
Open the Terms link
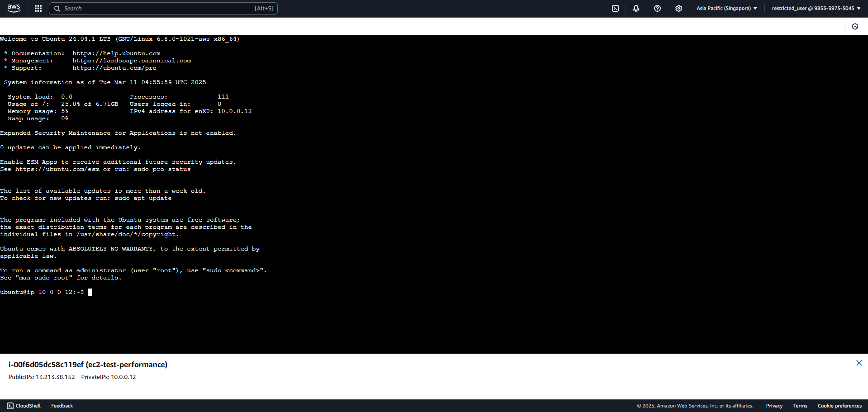point(800,406)
